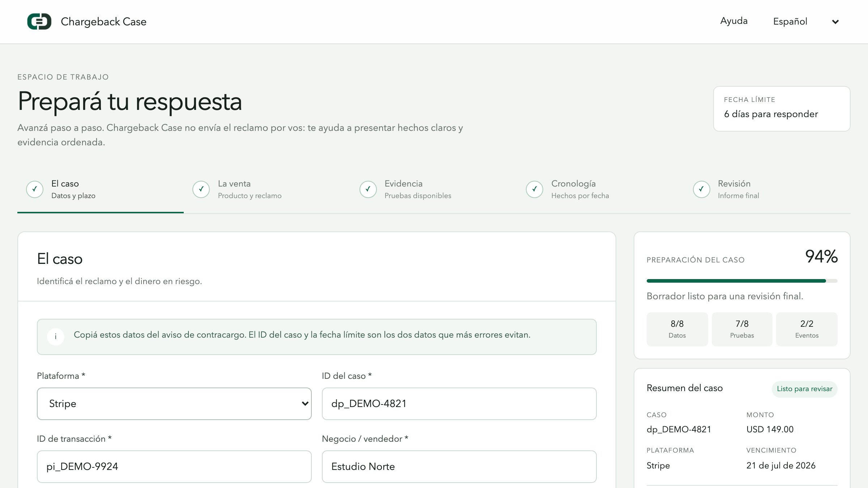The width and height of the screenshot is (868, 488).
Task: Click the "Stripe" value in Resumen del caso
Action: coord(658,466)
